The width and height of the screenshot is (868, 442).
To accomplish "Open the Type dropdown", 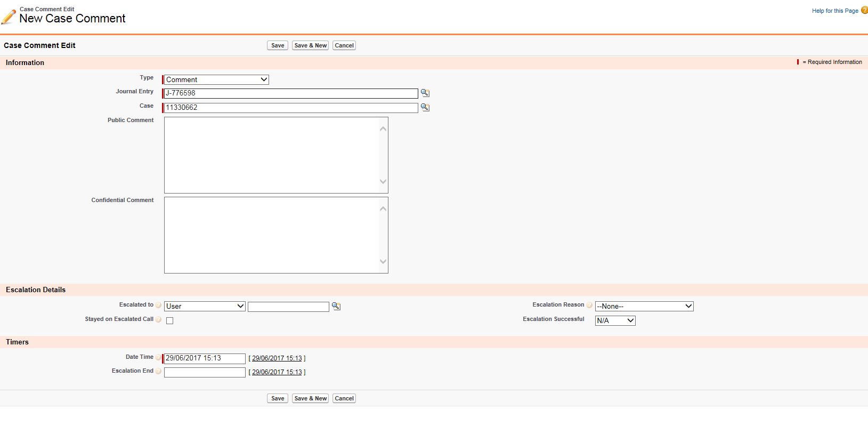I will (216, 80).
